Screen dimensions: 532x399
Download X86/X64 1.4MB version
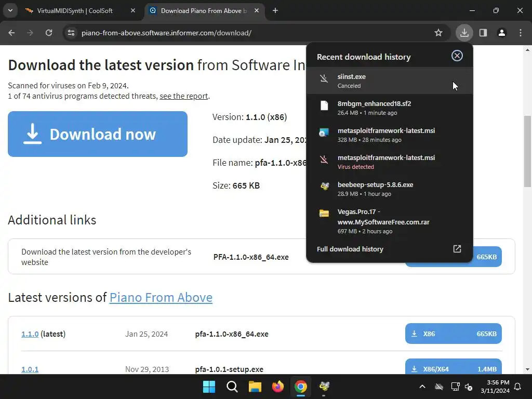point(453,367)
